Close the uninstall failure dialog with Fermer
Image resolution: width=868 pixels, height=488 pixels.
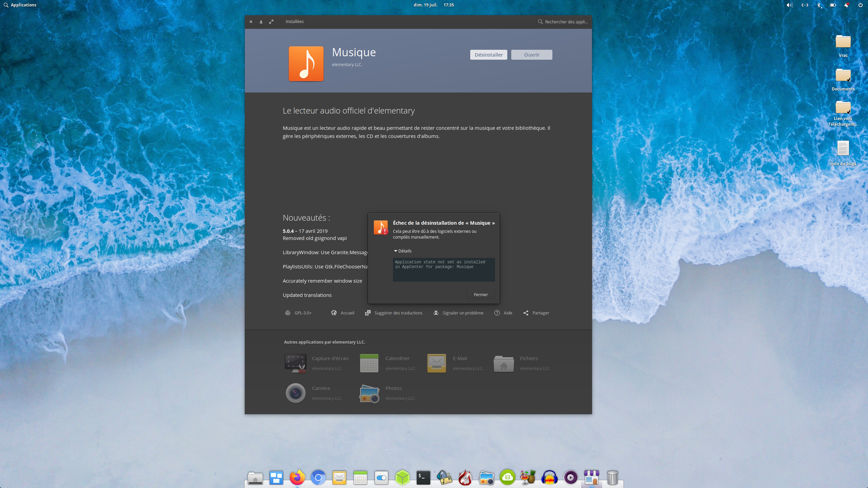[x=480, y=294]
